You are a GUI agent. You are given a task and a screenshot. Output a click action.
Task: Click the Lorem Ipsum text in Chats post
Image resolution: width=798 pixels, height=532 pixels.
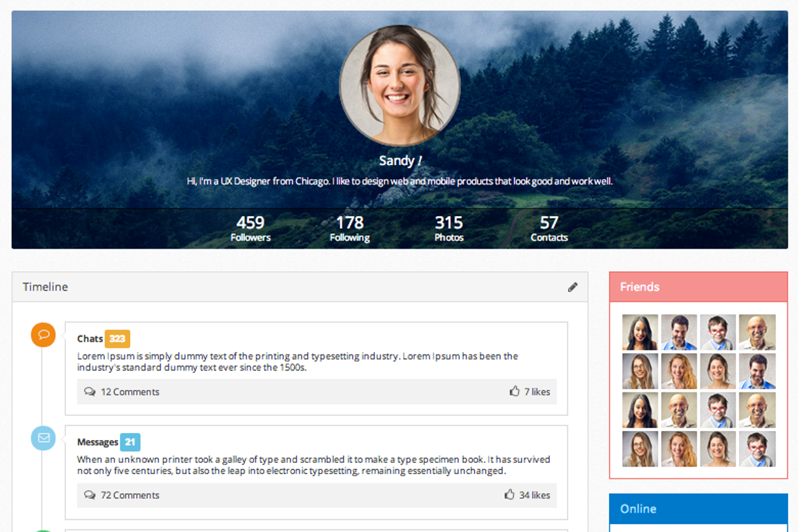coord(297,361)
